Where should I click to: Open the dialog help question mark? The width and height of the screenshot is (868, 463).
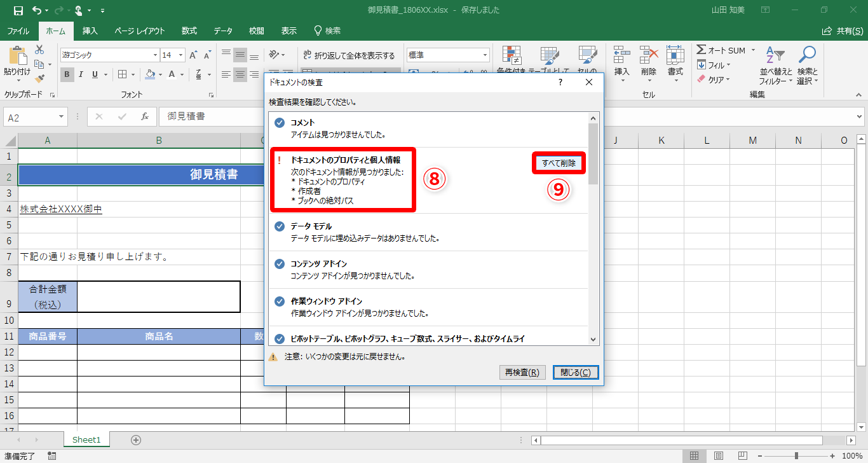(560, 82)
